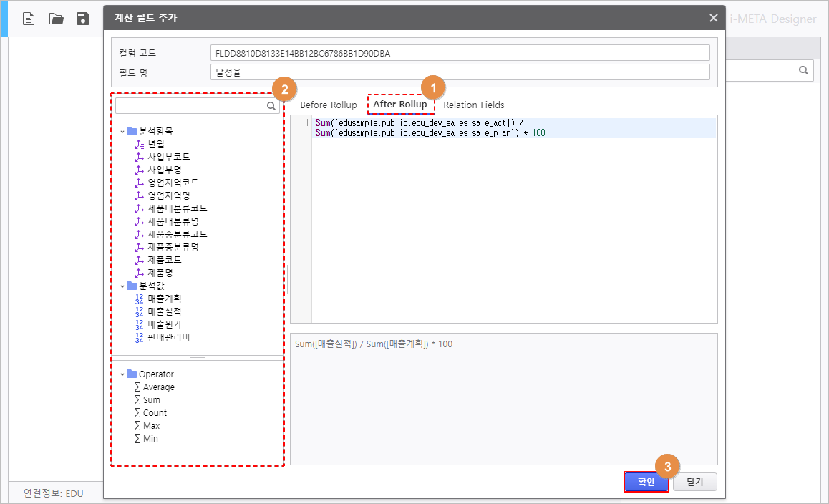
Task: Click the numeric measure icon next to 매출원가
Action: [x=139, y=324]
